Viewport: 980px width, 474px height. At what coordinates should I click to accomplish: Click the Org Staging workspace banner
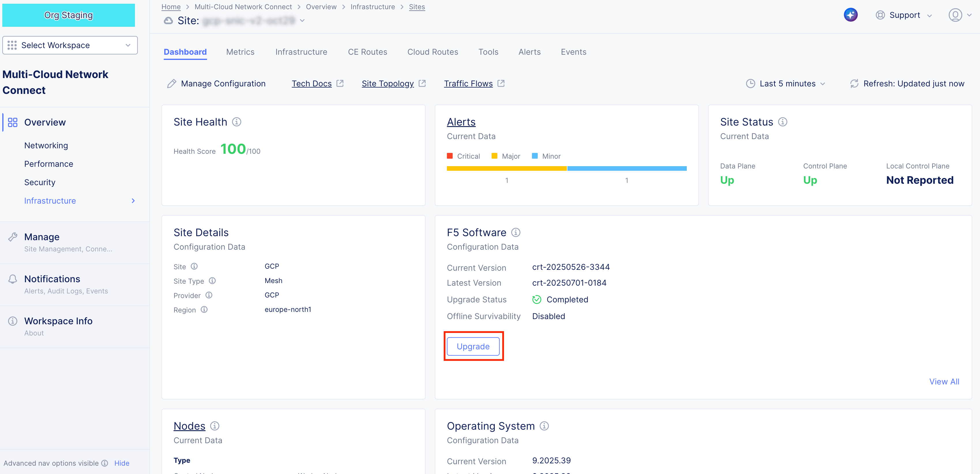coord(69,15)
